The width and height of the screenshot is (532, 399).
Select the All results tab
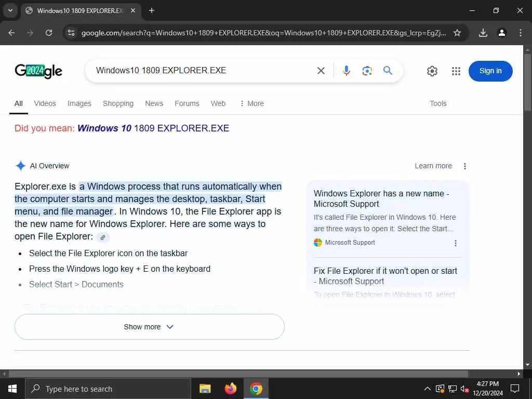(19, 103)
